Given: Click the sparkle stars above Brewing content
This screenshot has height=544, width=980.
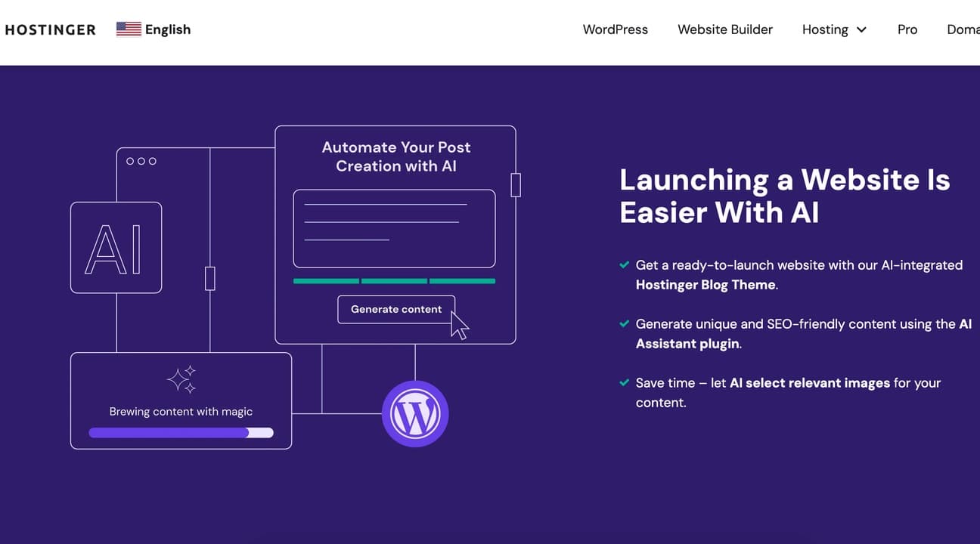Looking at the screenshot, I should 181,379.
